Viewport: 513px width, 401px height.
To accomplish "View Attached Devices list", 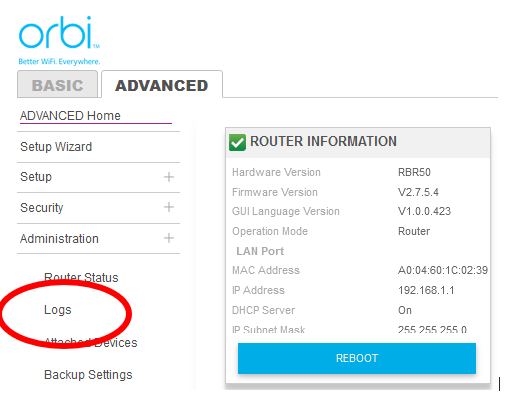I will pos(91,342).
